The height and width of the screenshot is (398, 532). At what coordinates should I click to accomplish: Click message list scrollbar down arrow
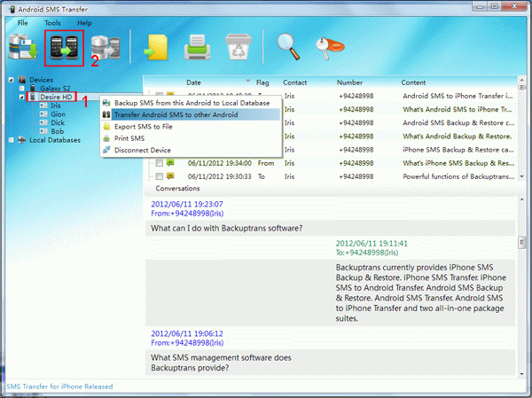pos(522,176)
